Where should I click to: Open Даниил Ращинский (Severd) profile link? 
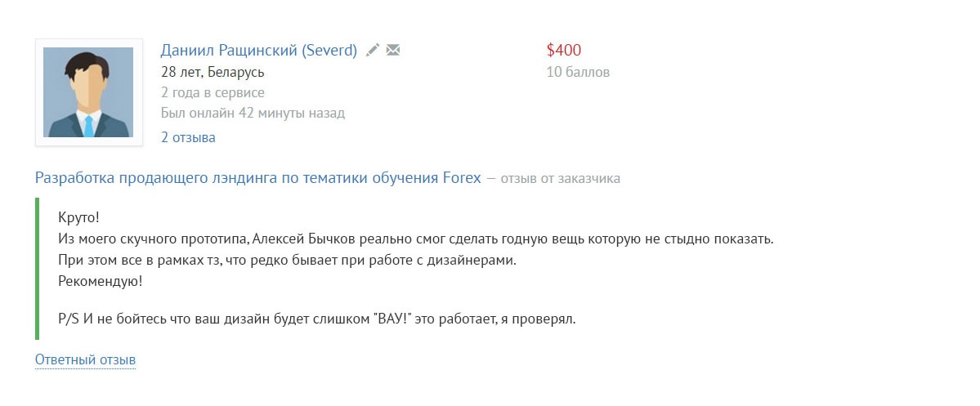(259, 51)
